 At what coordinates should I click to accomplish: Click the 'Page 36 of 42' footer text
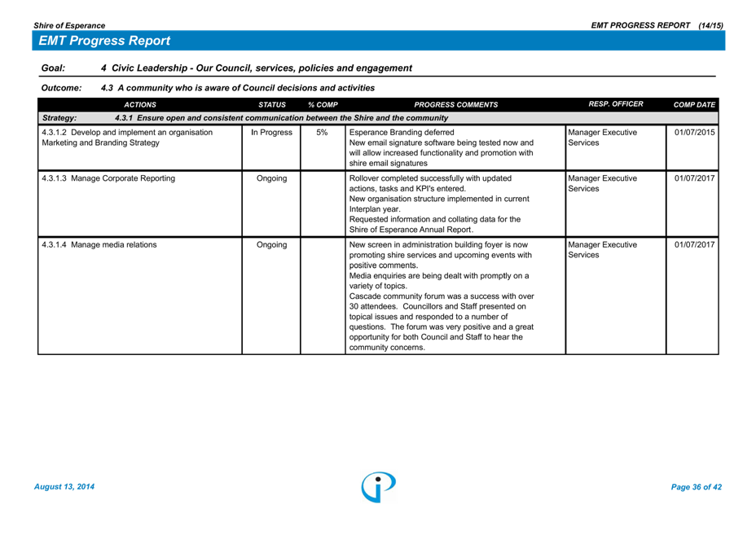[697, 487]
